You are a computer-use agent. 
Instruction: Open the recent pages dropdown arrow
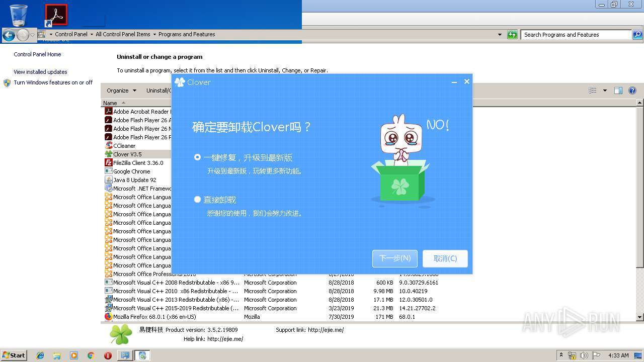tap(33, 35)
